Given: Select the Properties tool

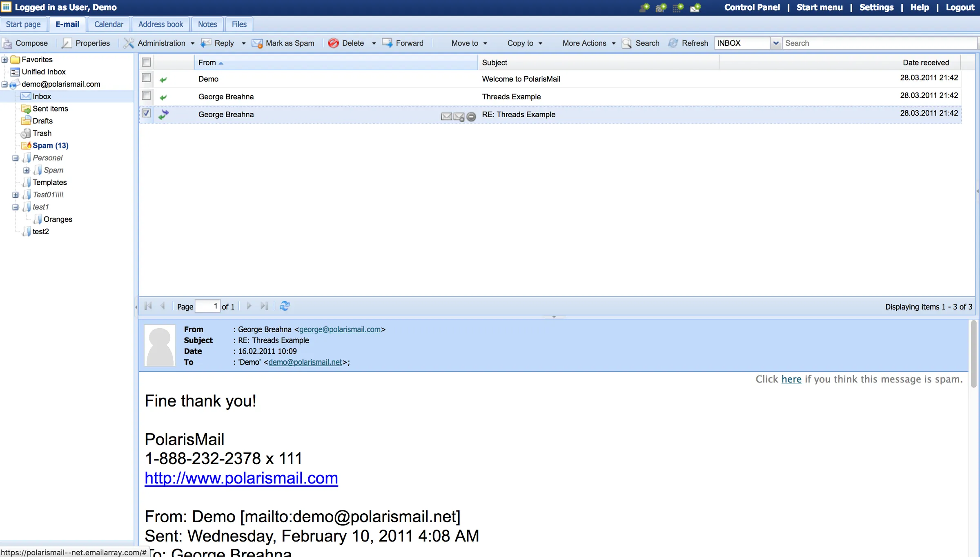Looking at the screenshot, I should (87, 43).
